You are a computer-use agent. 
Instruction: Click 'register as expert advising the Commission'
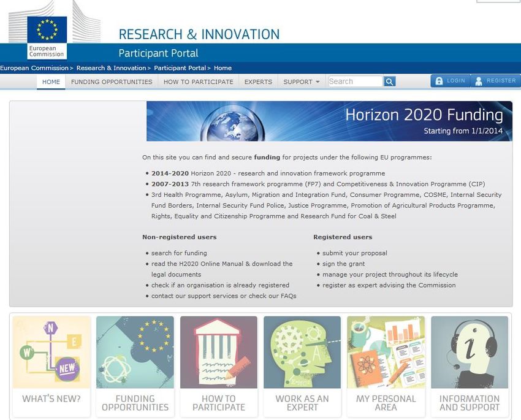(389, 285)
